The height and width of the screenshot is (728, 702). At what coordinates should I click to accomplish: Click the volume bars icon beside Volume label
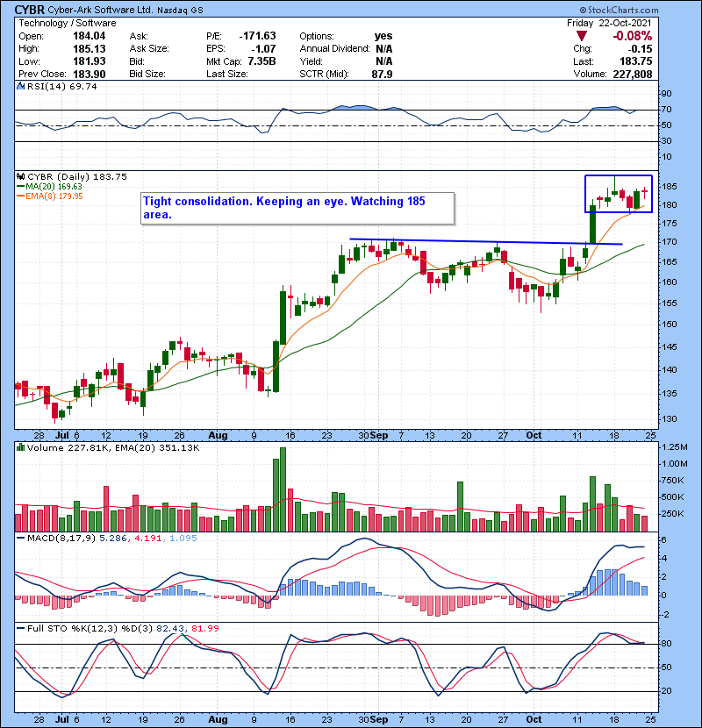point(20,447)
